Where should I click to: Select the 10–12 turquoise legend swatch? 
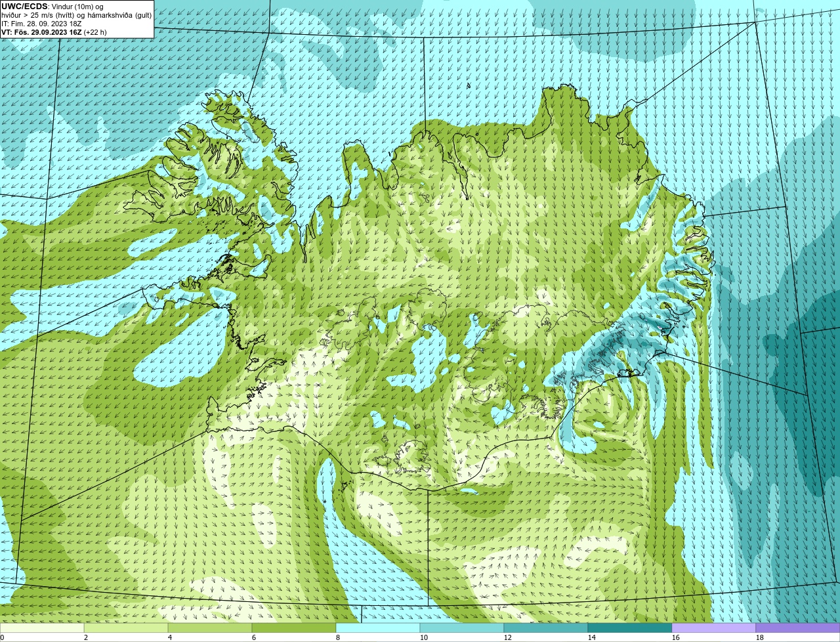[462, 628]
